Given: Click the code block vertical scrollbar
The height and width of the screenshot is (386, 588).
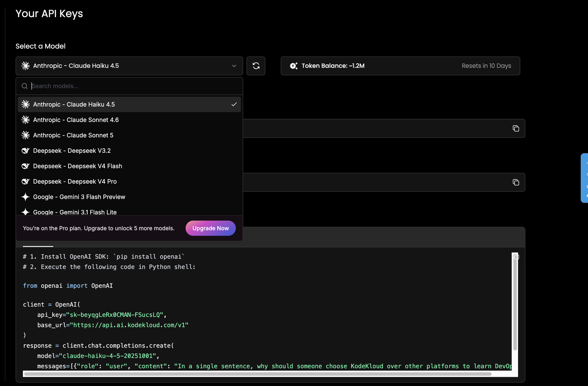Looking at the screenshot, I should 515,302.
